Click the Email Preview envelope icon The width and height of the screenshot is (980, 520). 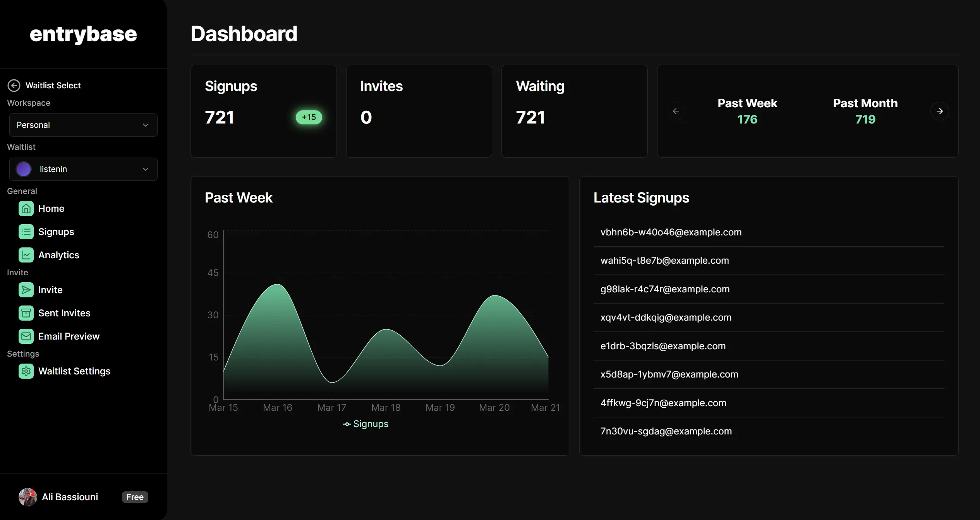click(26, 336)
